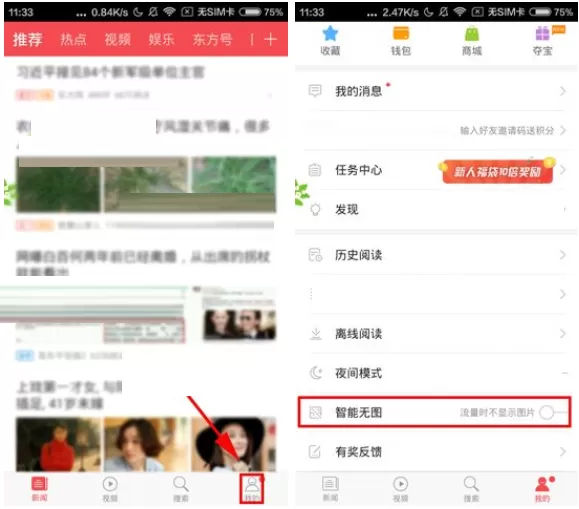
Task: Open green plant news thumbnail on right
Action: coord(234,174)
